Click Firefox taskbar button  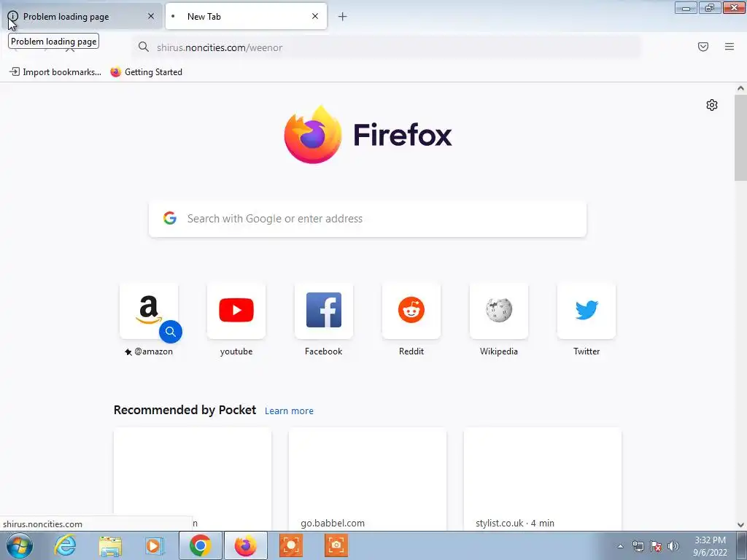pos(245,545)
